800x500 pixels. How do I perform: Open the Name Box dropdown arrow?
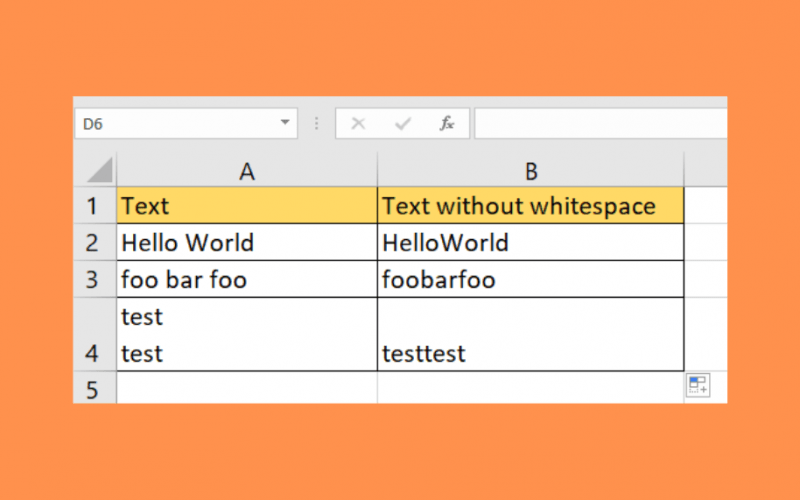[x=285, y=122]
